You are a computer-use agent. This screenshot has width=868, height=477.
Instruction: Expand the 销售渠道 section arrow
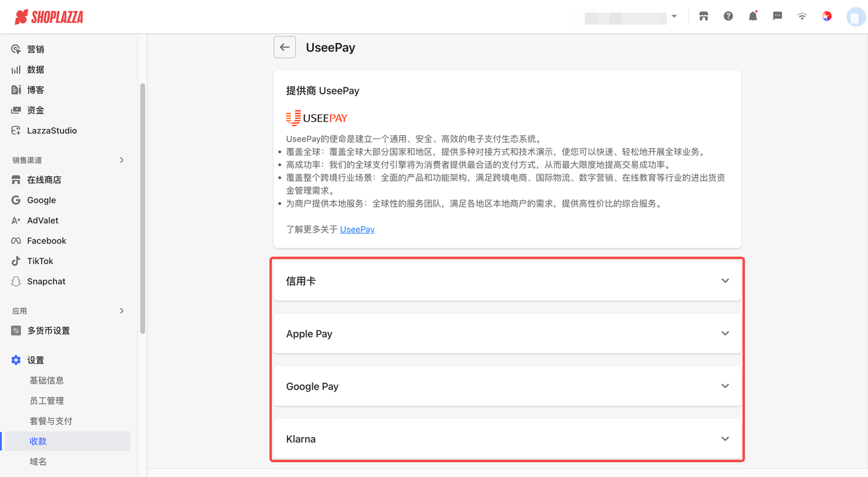[122, 160]
